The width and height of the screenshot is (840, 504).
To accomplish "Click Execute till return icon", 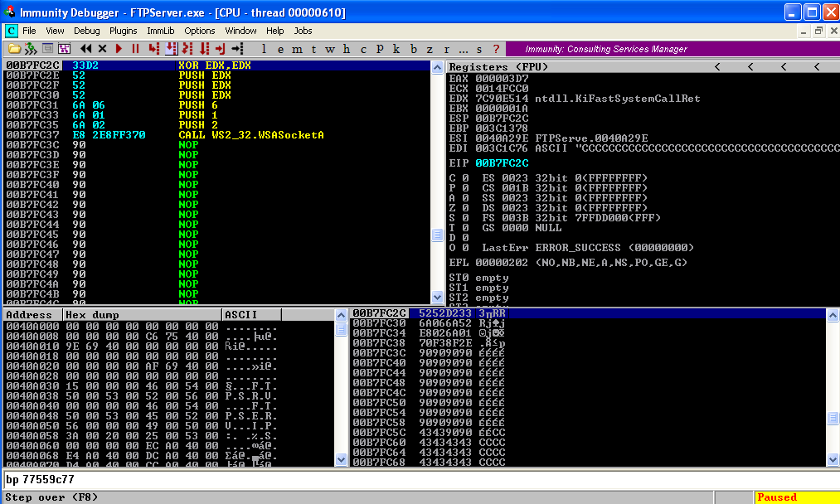I will coord(221,49).
